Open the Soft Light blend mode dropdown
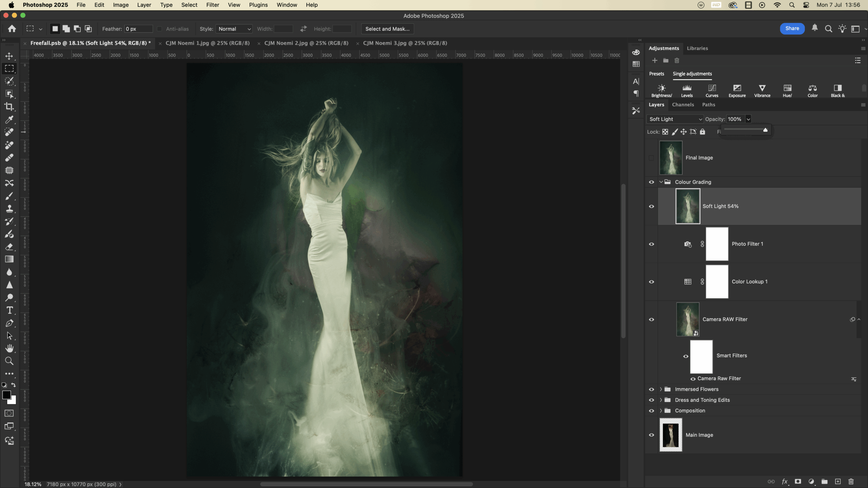Image resolution: width=868 pixels, height=488 pixels. pyautogui.click(x=675, y=119)
